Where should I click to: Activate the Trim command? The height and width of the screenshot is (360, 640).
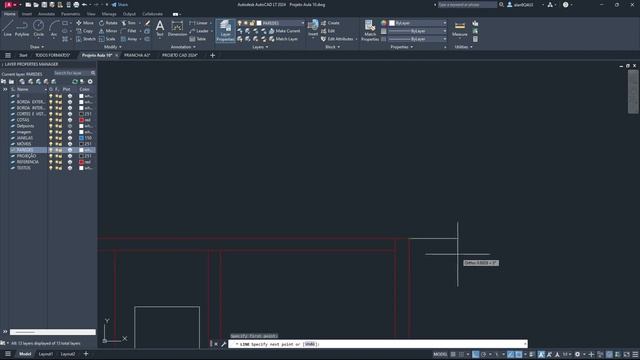pyautogui.click(x=129, y=23)
